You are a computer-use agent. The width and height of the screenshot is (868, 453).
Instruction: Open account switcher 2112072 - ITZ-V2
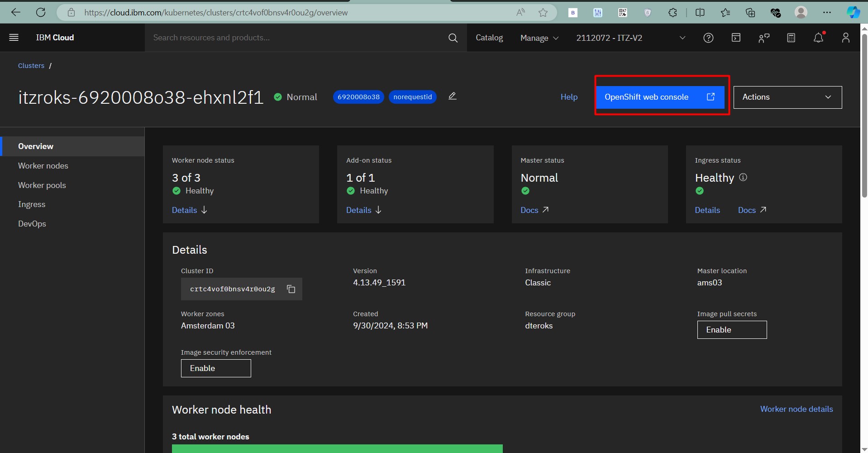coord(631,38)
